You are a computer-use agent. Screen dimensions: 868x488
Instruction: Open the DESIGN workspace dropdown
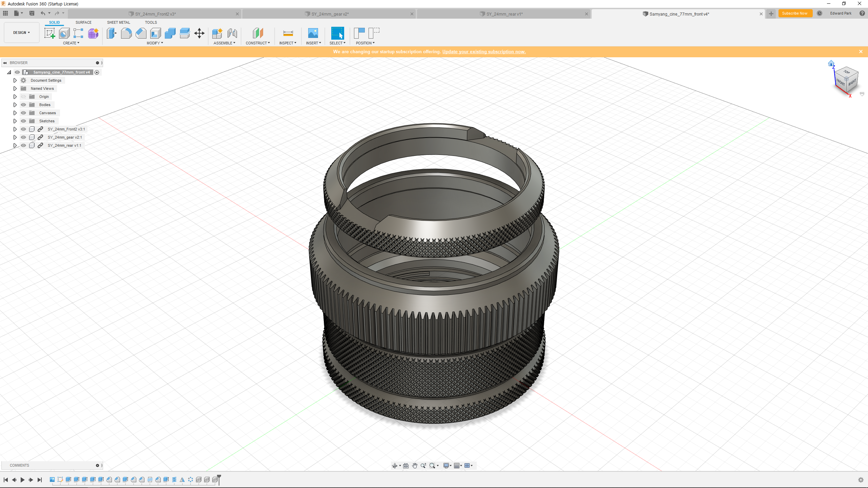[21, 33]
